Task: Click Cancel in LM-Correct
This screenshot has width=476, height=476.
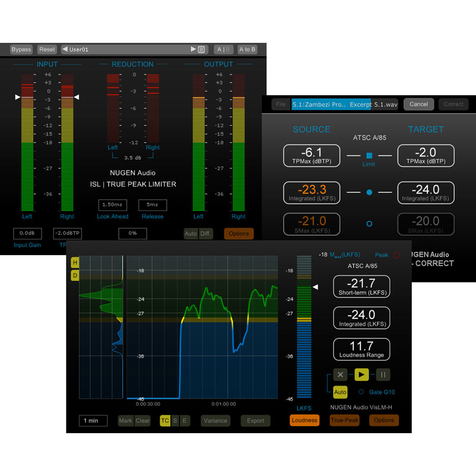Action: 418,104
